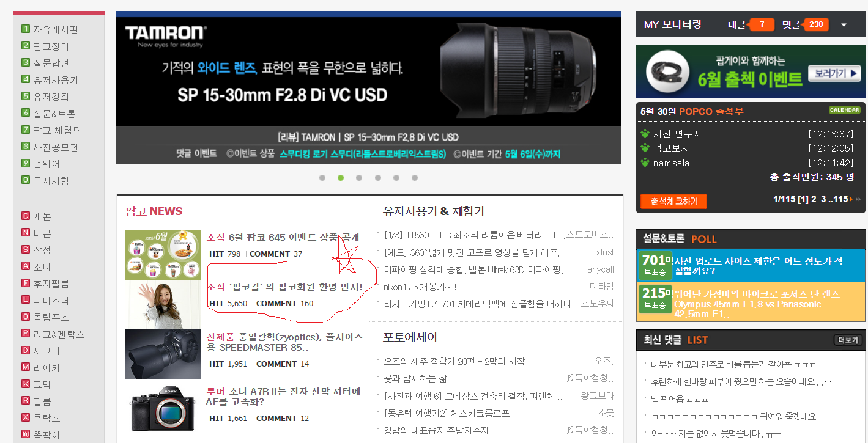Viewport: 868px width, 443px height.
Task: Go to next attendance page arrow
Action: point(856,199)
